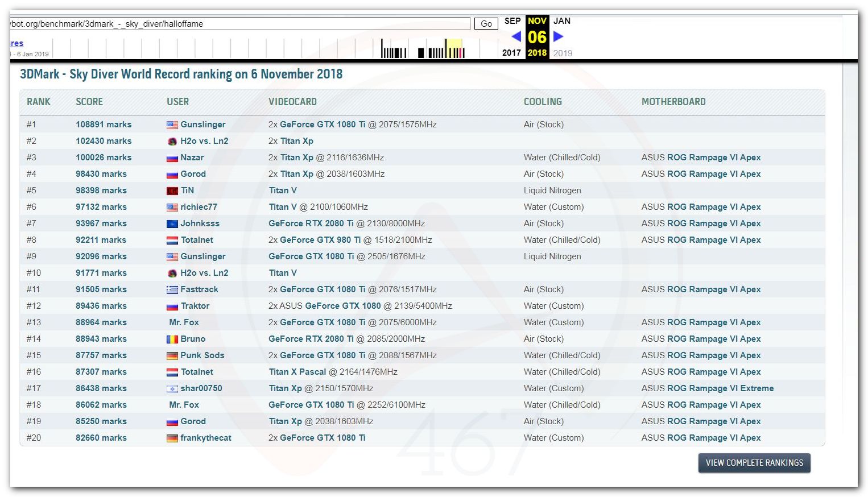Click the MOTHERBOARD column header
The height and width of the screenshot is (497, 868).
pyautogui.click(x=673, y=102)
